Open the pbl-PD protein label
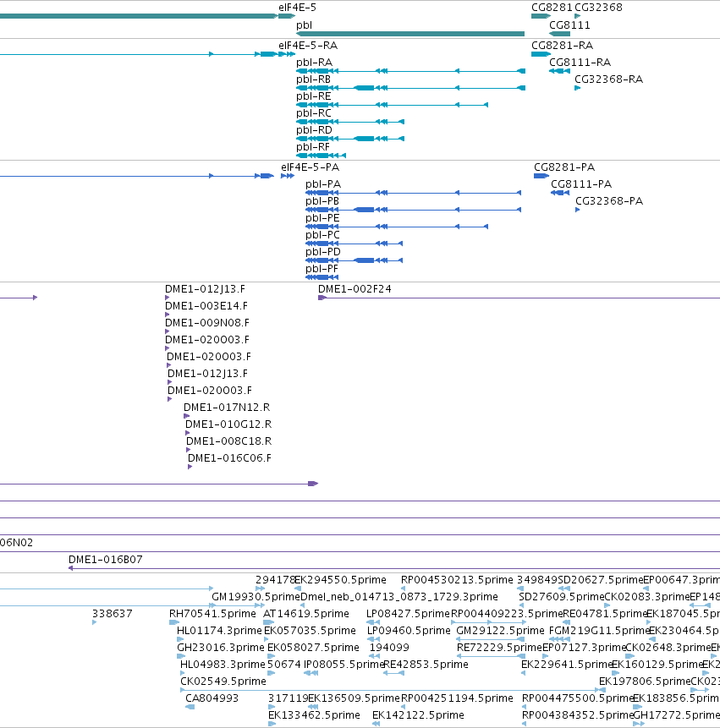 pos(323,252)
